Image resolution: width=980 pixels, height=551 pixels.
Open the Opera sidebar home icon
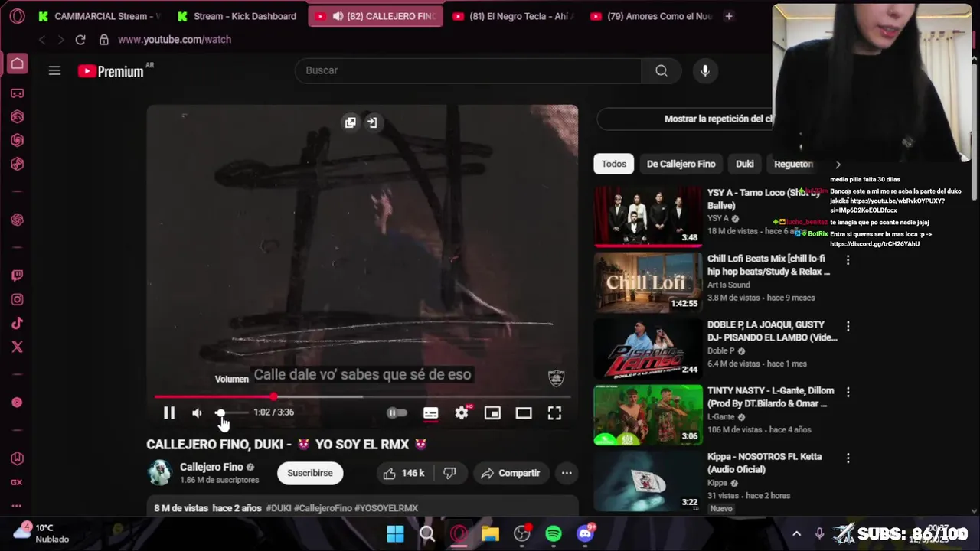[x=17, y=64]
